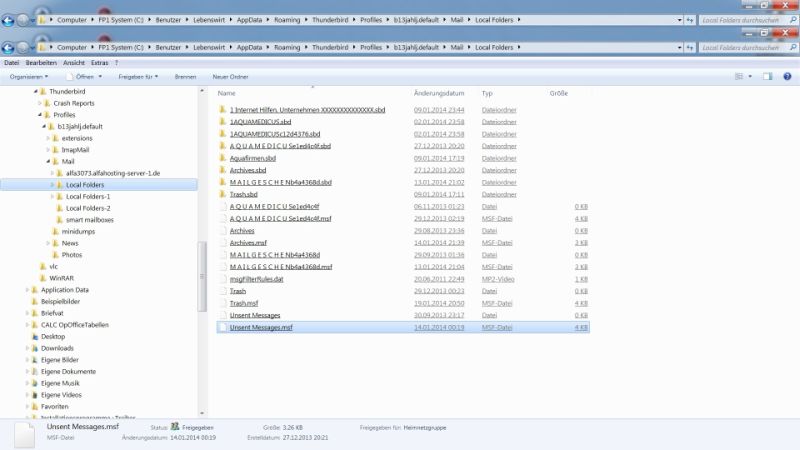The width and height of the screenshot is (800, 450).
Task: Sort by Größe column header
Action: click(559, 93)
